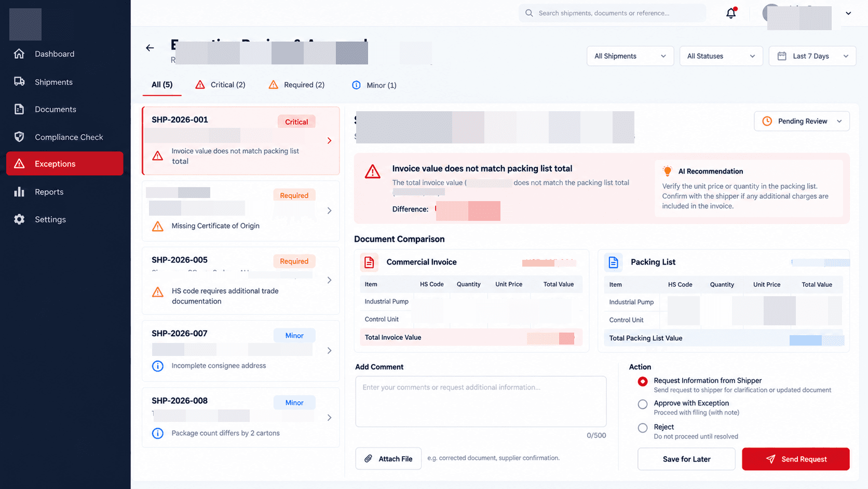The width and height of the screenshot is (868, 489).
Task: Click the Send Request button
Action: click(x=796, y=459)
